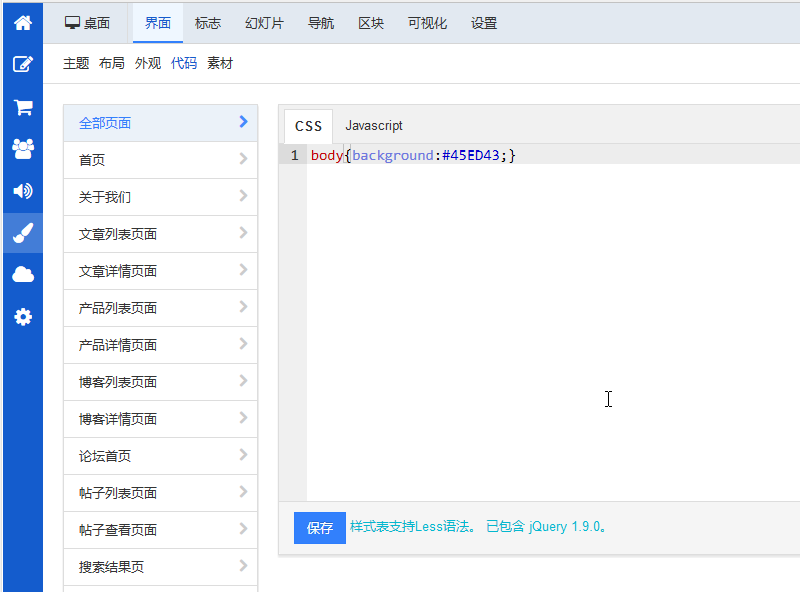The image size is (800, 592).
Task: Open the 幻灯片 top menu tab
Action: click(x=264, y=23)
